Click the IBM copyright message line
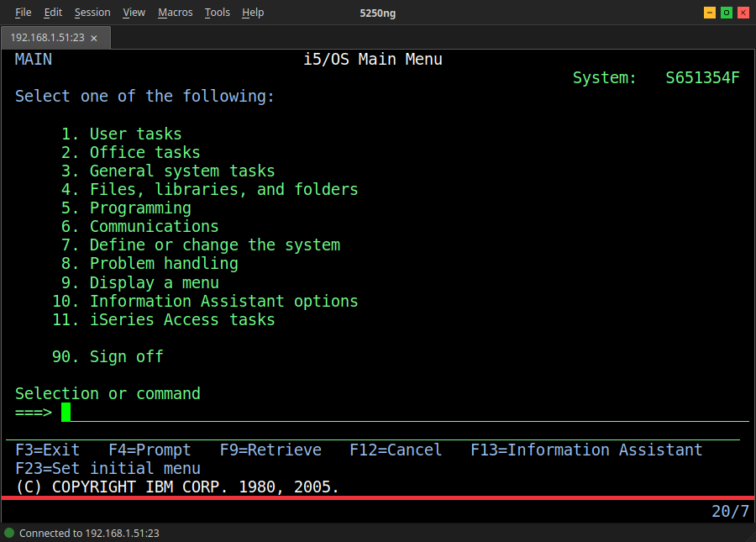The image size is (756, 542). pos(177,487)
